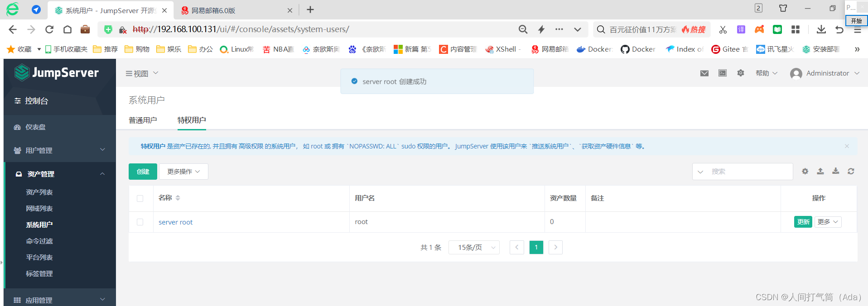Open 系统用户 in sidebar
This screenshot has width=868, height=306.
[x=39, y=225]
